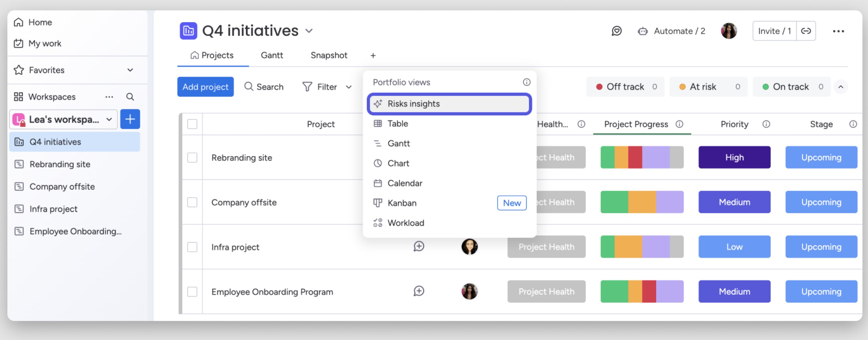
Task: Select Calendar portfolio view
Action: click(x=449, y=183)
